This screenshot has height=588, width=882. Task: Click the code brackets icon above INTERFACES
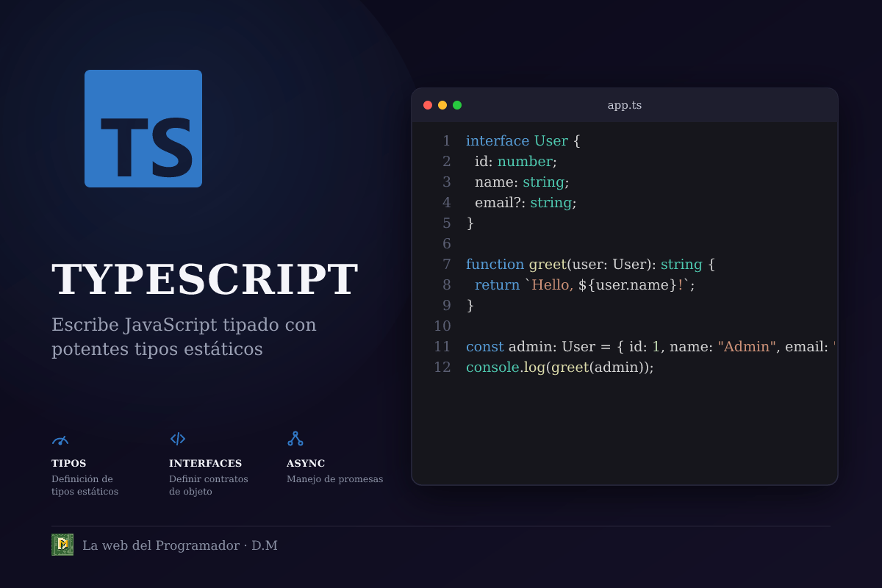pyautogui.click(x=178, y=439)
